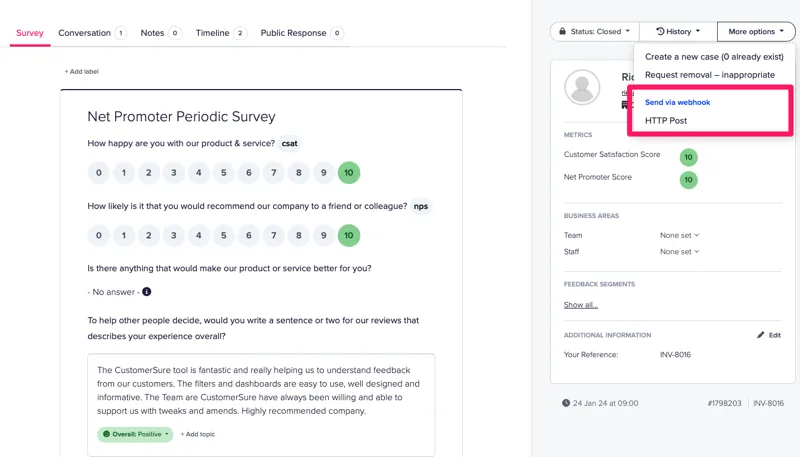Select score 10 on the csat scale

click(x=348, y=173)
